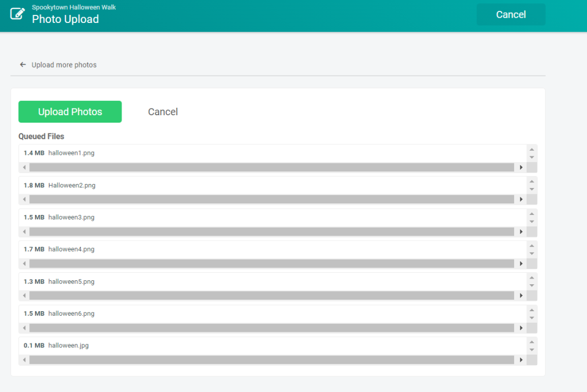
Task: Click the 1.3 MB size of halloween5.png
Action: coord(34,281)
